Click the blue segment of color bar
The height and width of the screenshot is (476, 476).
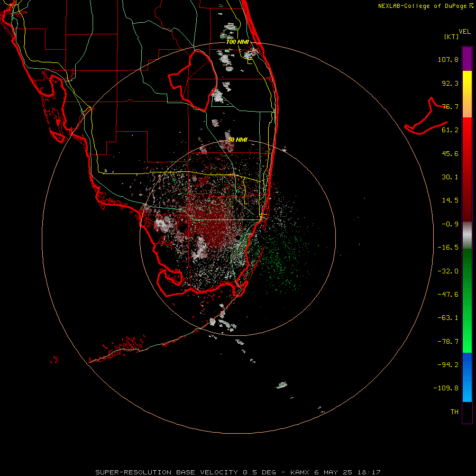tap(467, 377)
